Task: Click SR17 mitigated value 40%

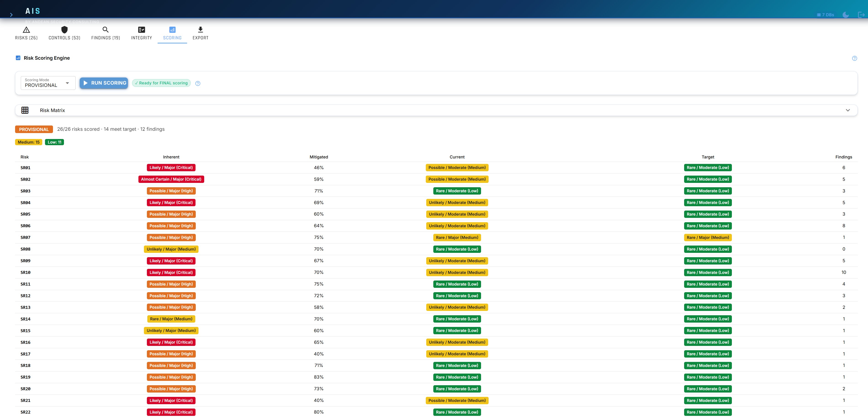Action: tap(319, 354)
